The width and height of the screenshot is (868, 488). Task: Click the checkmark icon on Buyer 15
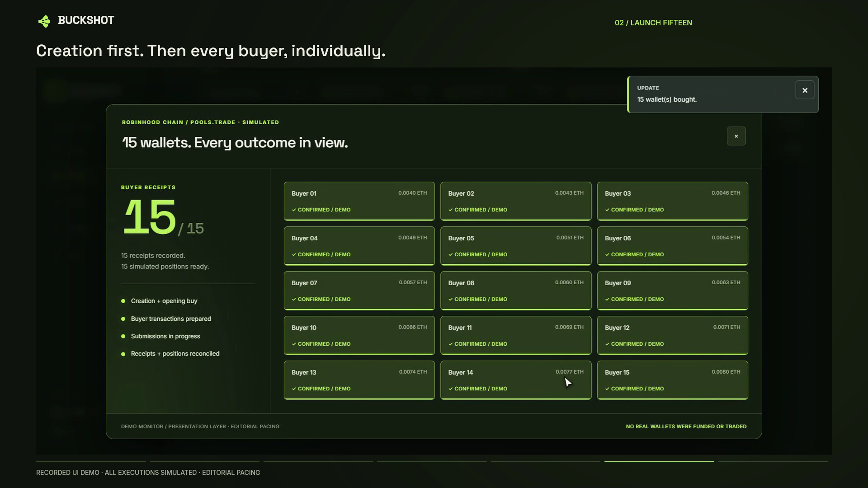point(607,389)
